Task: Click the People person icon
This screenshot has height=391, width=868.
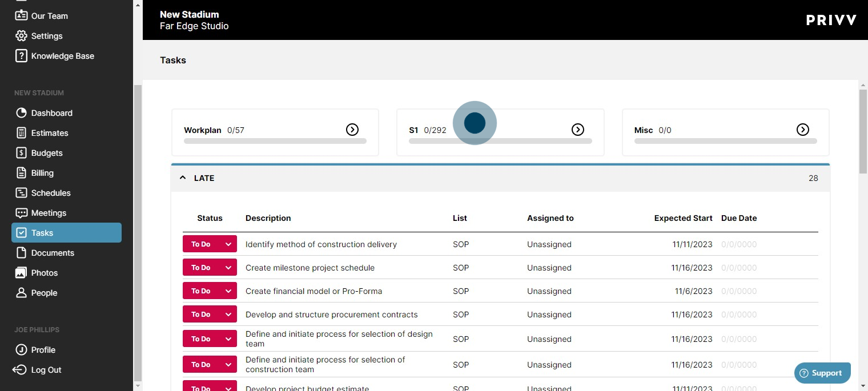Action: coord(21,293)
